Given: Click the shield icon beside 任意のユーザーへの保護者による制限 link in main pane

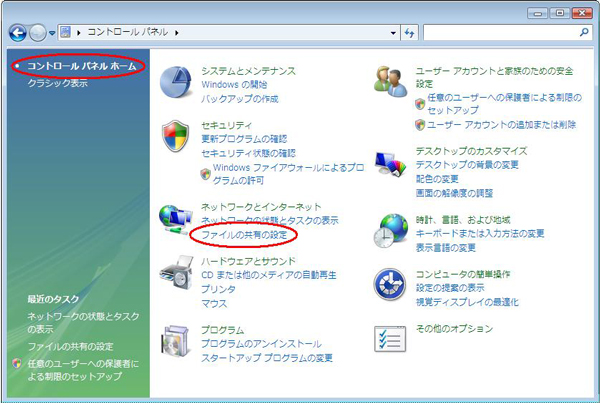Looking at the screenshot, I should click(420, 104).
